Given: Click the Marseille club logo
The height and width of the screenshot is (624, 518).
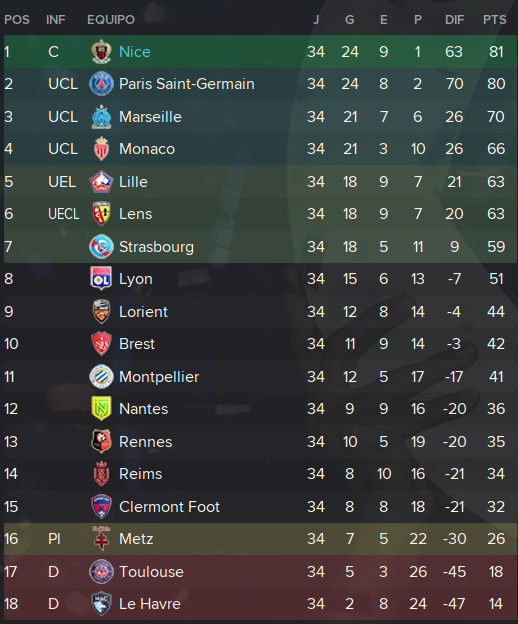Looking at the screenshot, I should [101, 117].
